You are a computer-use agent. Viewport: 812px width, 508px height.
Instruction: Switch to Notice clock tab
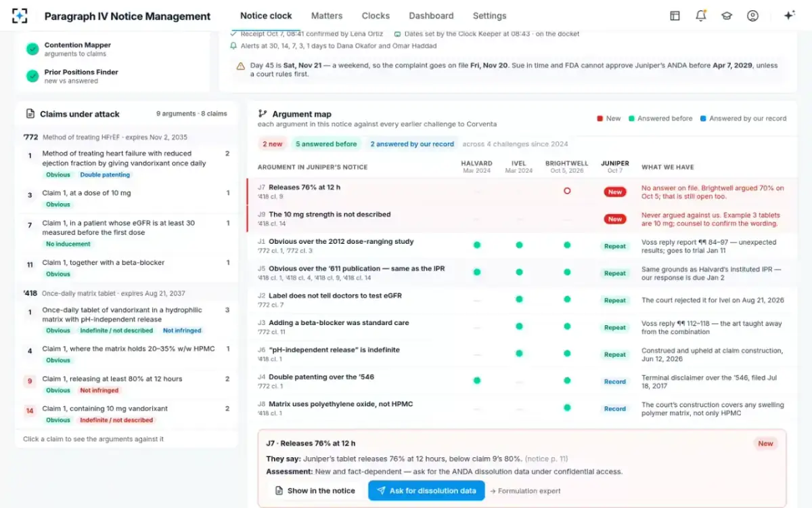(267, 16)
